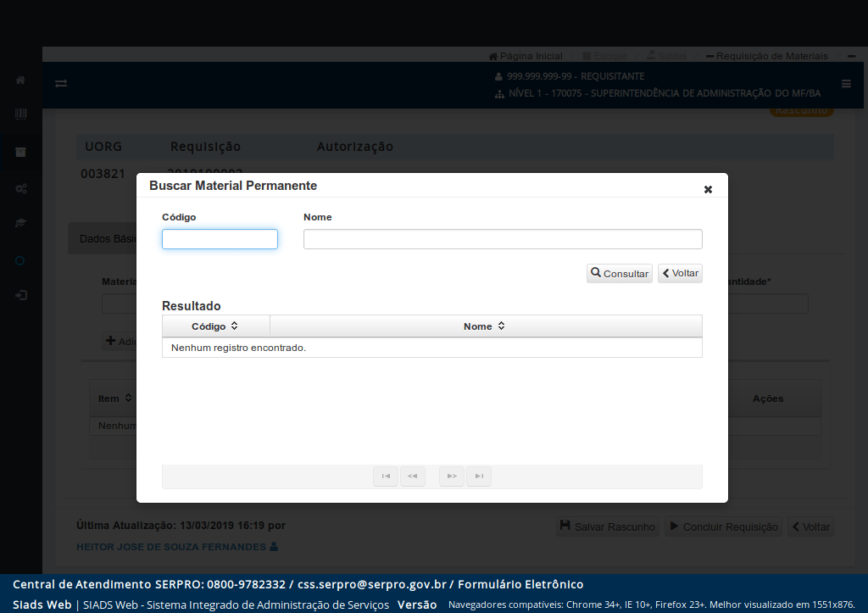The width and height of the screenshot is (868, 613).
Task: Open the Saídas breadcrumb item
Action: (x=666, y=56)
